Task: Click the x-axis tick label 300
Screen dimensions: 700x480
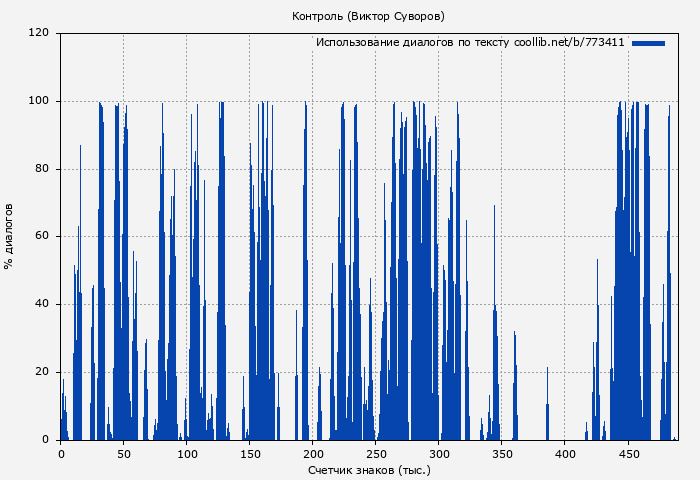Action: pyautogui.click(x=439, y=454)
